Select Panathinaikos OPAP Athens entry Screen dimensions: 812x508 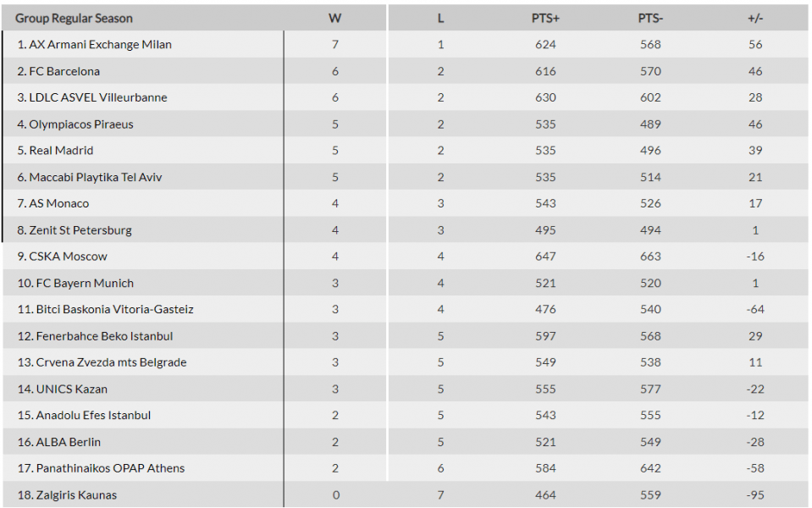coord(101,468)
